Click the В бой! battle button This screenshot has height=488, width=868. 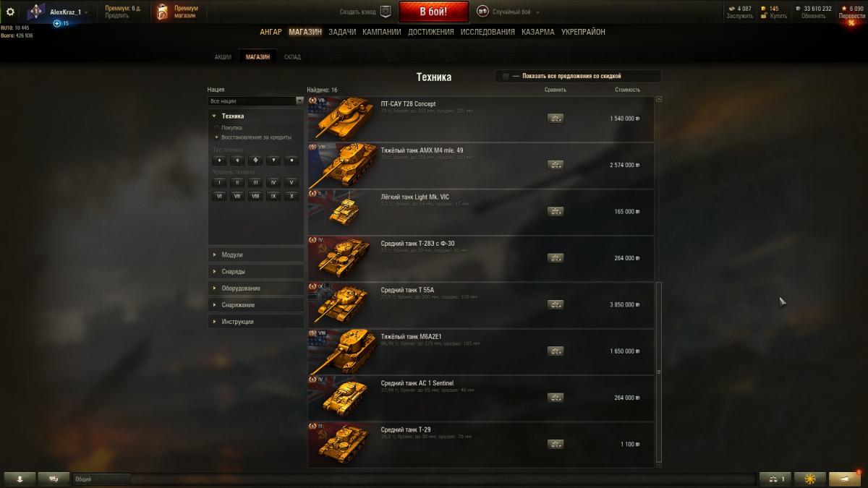433,12
